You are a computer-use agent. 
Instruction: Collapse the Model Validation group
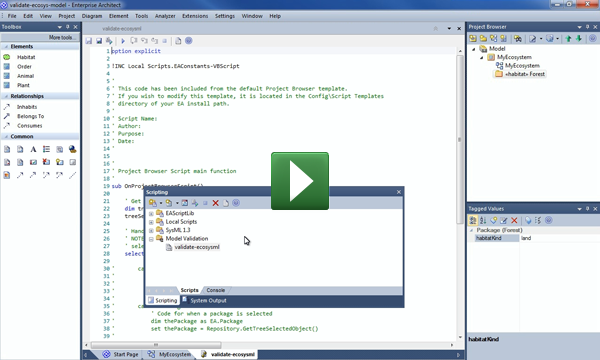pos(151,239)
